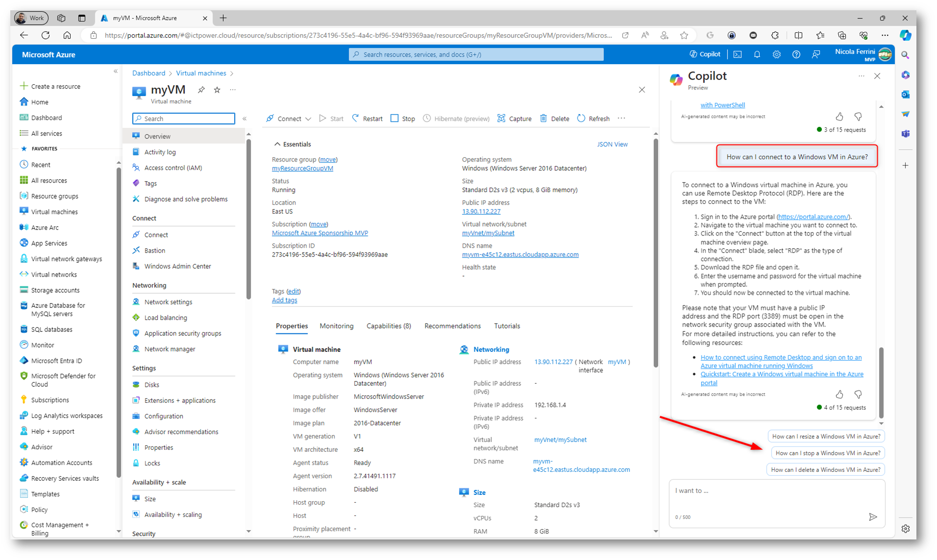Open Storage accounts in left nav
This screenshot has width=937, height=560.
[55, 290]
